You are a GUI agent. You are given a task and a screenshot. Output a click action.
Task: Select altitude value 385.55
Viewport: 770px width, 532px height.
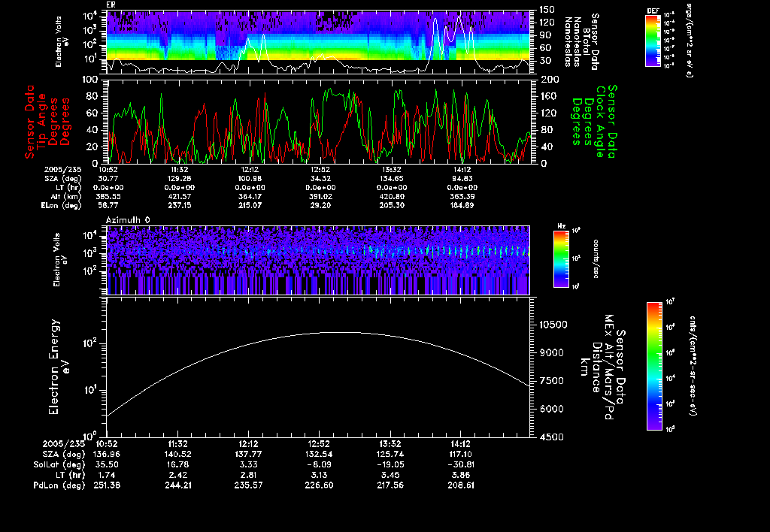[x=108, y=196]
